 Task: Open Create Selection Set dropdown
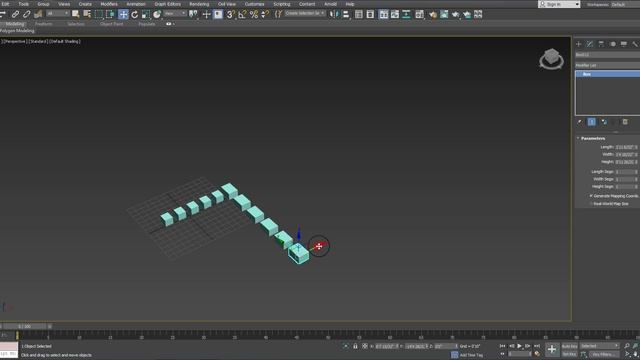305,13
